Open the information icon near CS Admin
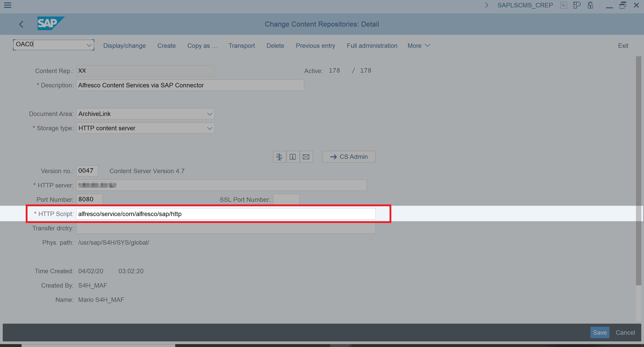The width and height of the screenshot is (644, 347). [x=293, y=157]
